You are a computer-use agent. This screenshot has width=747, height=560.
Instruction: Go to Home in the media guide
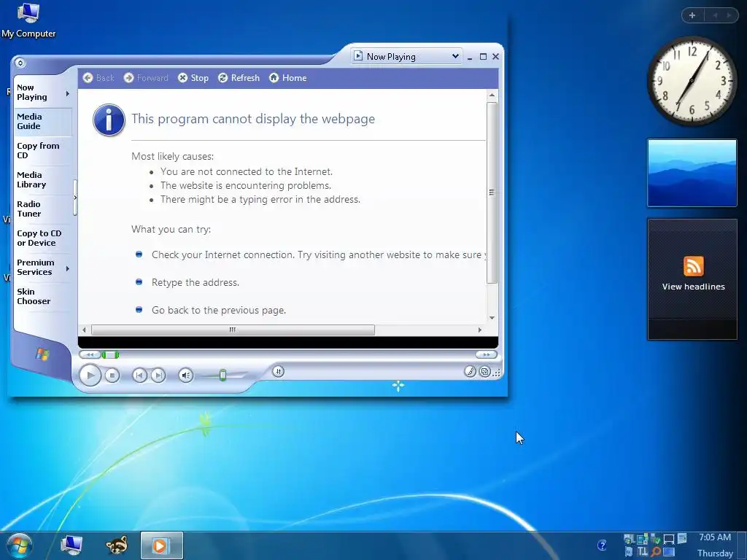click(x=287, y=77)
